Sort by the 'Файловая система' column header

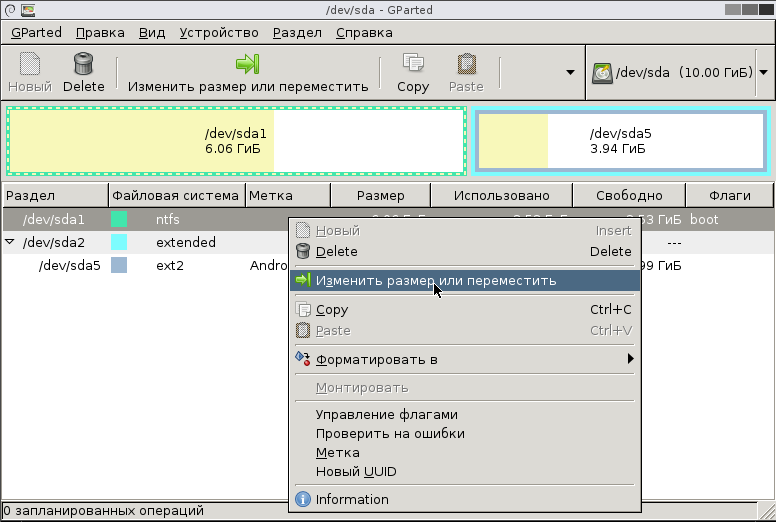(x=177, y=195)
